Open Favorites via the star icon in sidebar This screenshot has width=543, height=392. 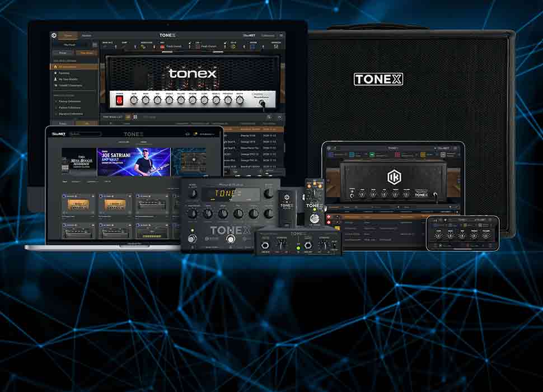pyautogui.click(x=55, y=73)
